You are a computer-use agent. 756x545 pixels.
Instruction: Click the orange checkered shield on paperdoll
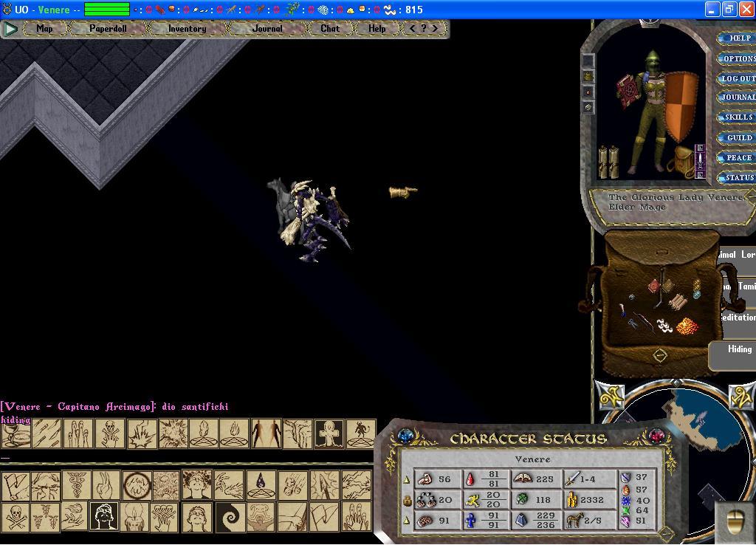(x=681, y=107)
